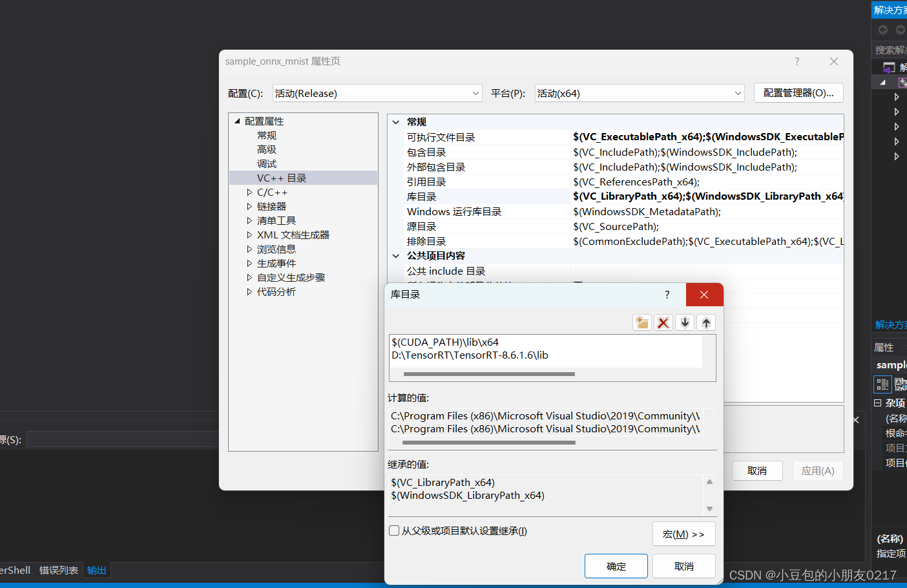Viewport: 907px width, 588px height.
Task: Select 高级 in the property tree
Action: 267,149
